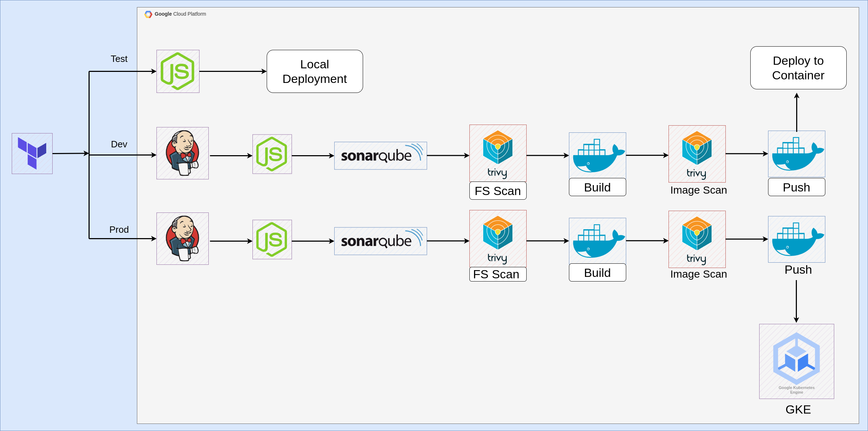Select the FS Scan label in Prod row
This screenshot has width=868, height=431.
coord(497,274)
